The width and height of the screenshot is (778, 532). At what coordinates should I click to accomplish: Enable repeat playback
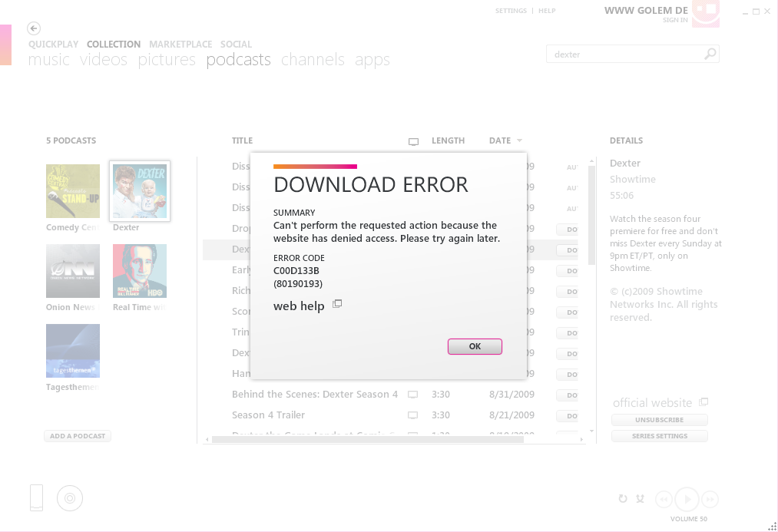(623, 499)
